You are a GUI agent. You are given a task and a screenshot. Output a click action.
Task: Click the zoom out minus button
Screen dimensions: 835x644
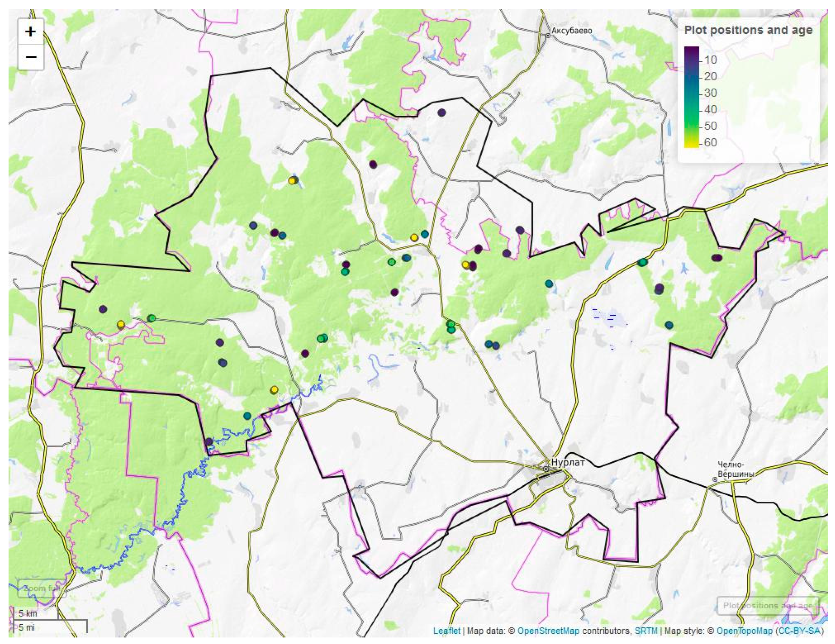[31, 57]
